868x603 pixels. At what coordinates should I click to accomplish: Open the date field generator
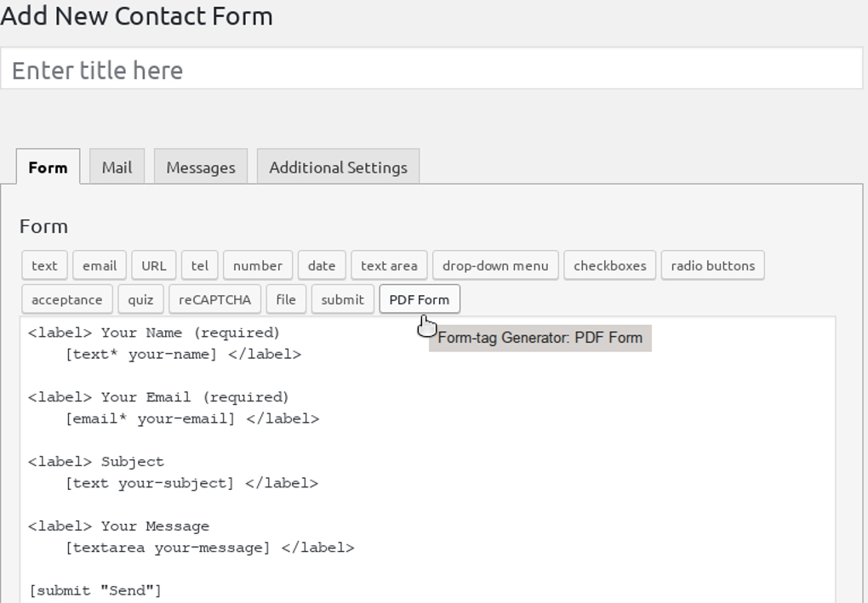pos(321,265)
